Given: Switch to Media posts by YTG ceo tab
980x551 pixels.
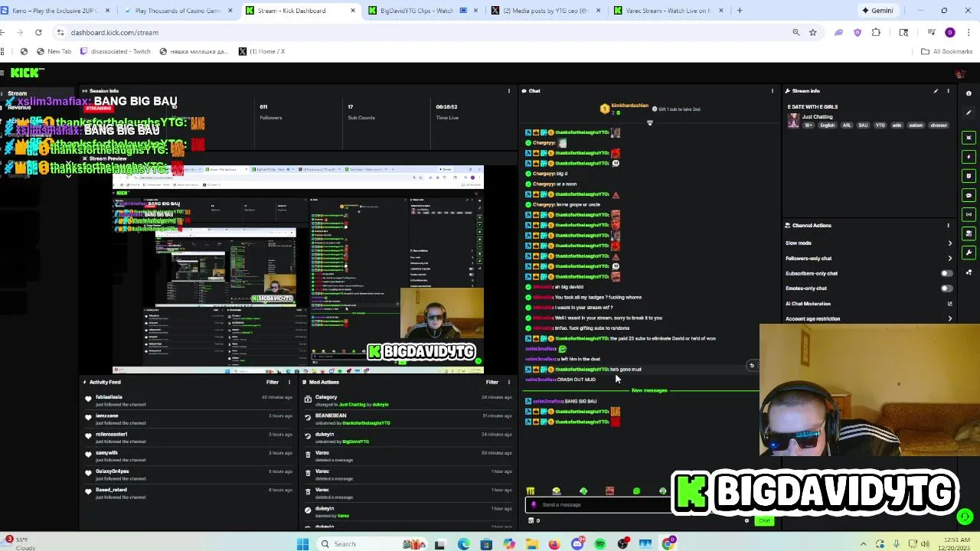Looking at the screenshot, I should (545, 11).
